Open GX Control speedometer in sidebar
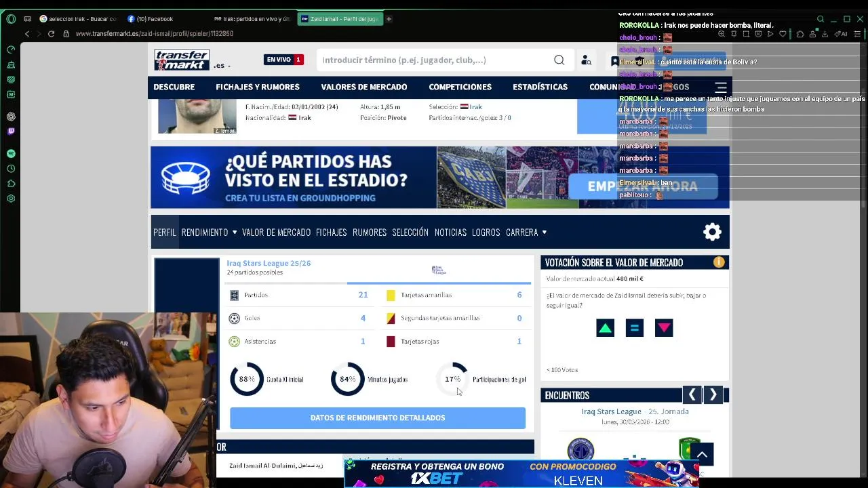 (x=11, y=49)
